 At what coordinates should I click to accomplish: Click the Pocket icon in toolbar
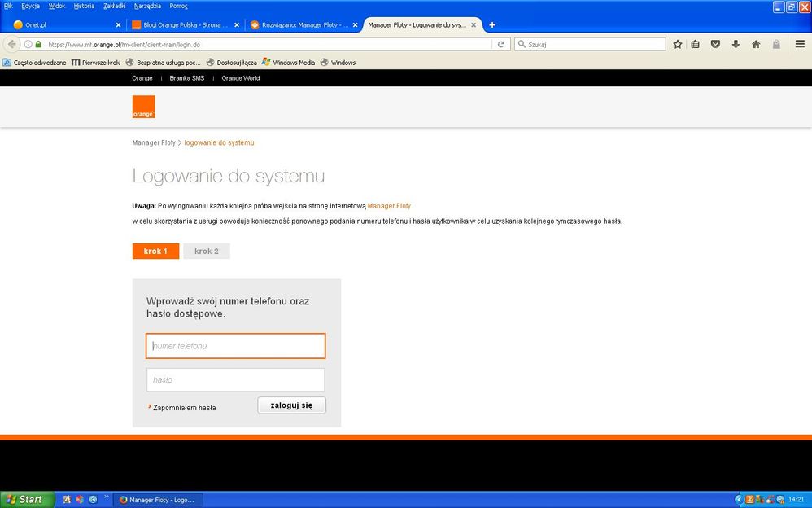715,44
